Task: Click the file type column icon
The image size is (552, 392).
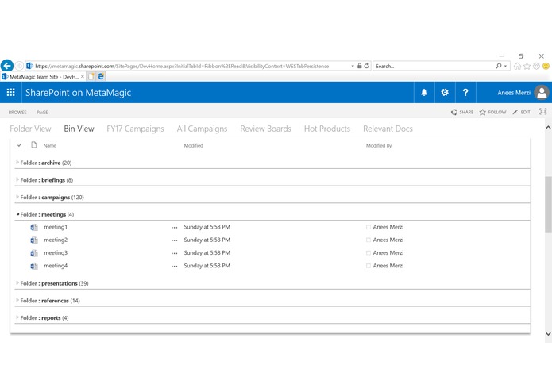Action: coord(34,145)
